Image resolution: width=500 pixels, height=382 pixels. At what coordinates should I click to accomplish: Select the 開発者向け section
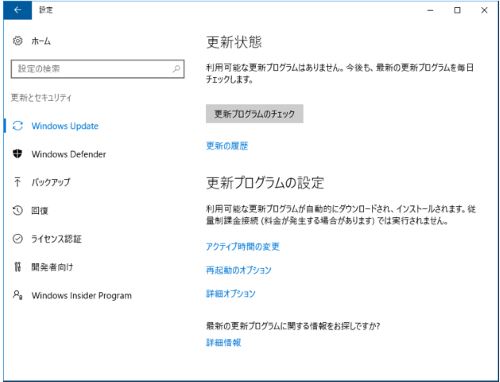coord(52,267)
